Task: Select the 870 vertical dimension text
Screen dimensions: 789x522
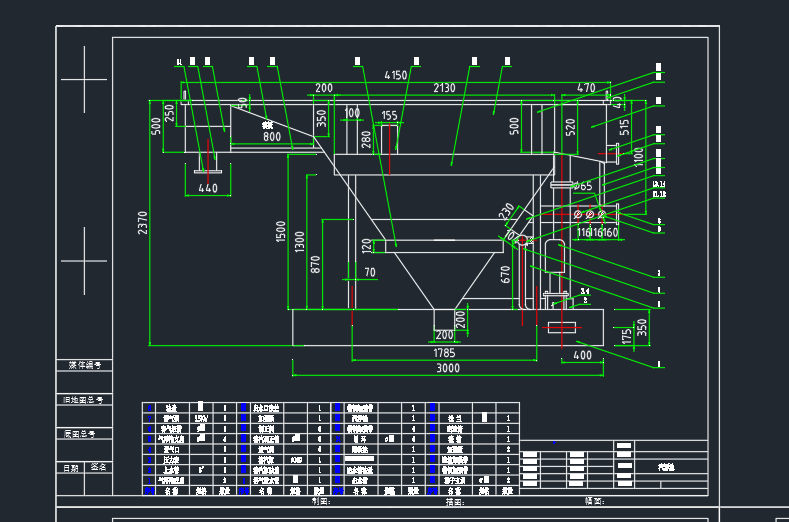Action: coord(315,265)
